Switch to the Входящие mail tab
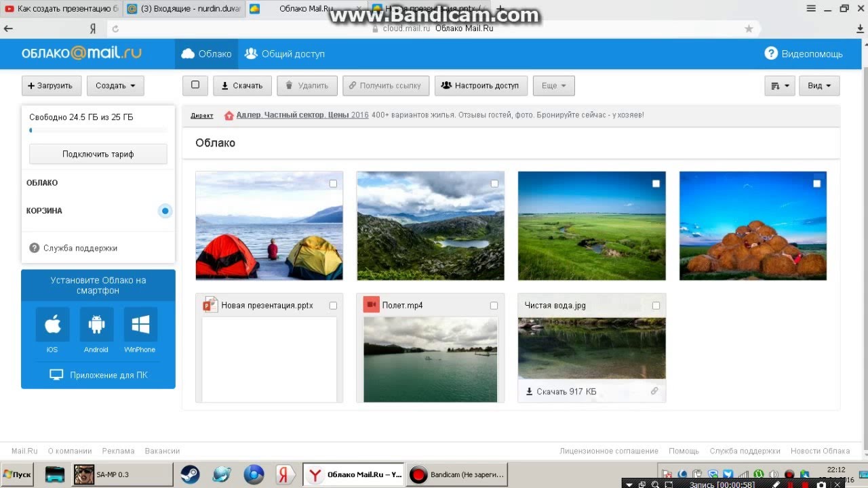 (x=183, y=9)
